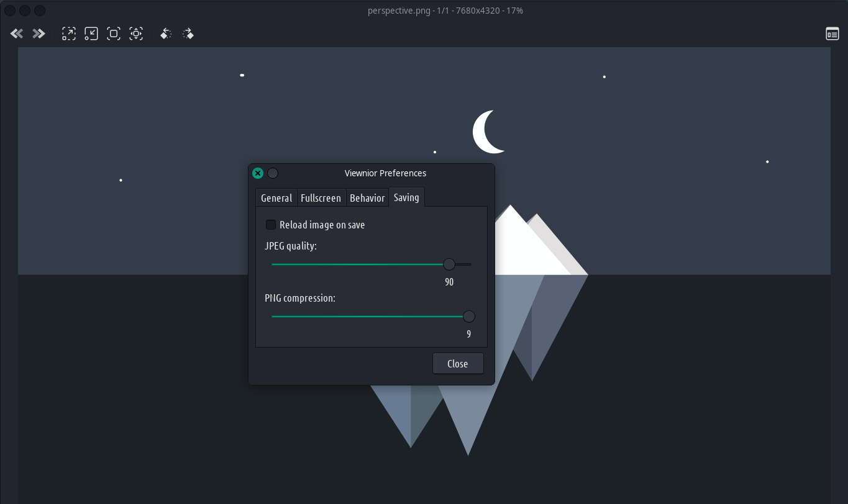
Task: Fit image to window icon
Action: point(136,34)
